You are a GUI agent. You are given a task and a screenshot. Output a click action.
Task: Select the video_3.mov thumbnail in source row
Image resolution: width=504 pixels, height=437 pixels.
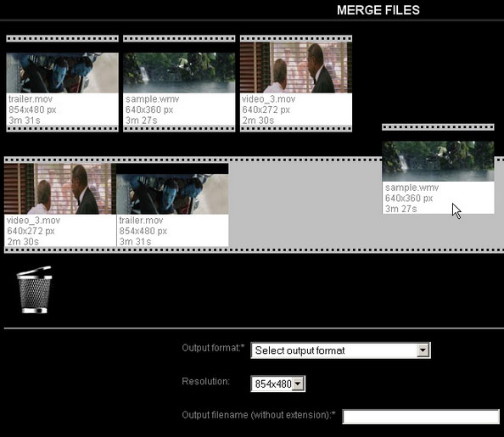(x=296, y=68)
